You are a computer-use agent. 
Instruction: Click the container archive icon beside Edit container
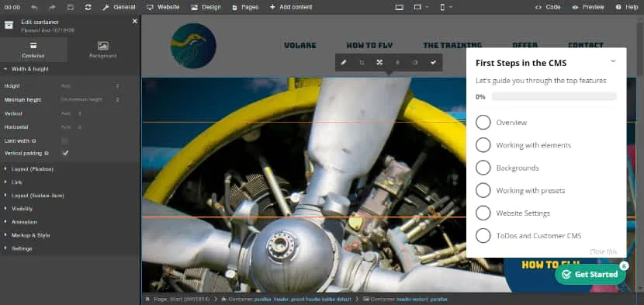click(x=9, y=25)
